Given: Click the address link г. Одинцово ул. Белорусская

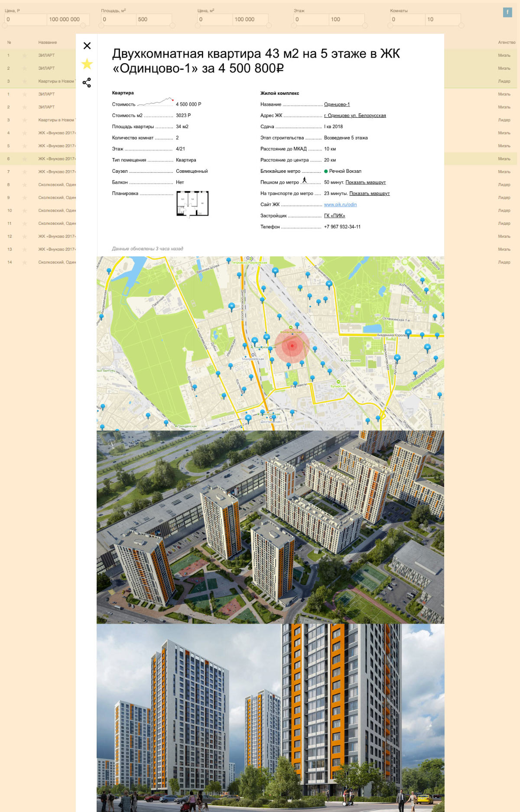Looking at the screenshot, I should pos(355,116).
